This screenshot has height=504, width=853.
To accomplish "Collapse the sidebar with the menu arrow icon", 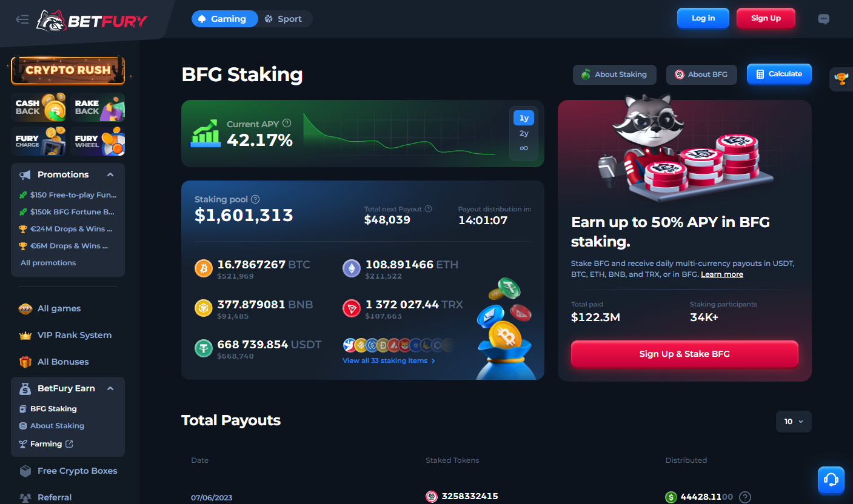I will [x=22, y=19].
